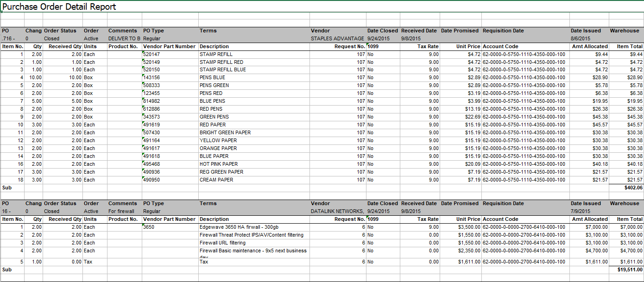Pick vendor part number 490936
Screen dimensions: 644x282
pyautogui.click(x=170, y=172)
